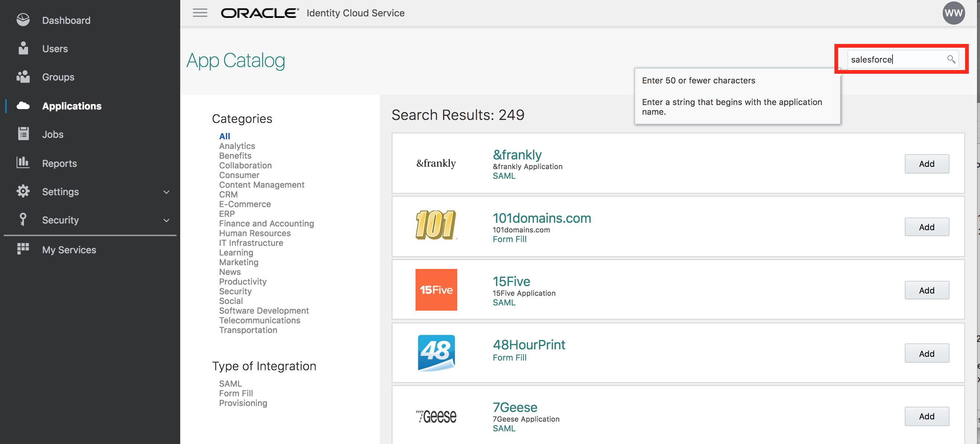Filter by CRM category

coord(228,194)
